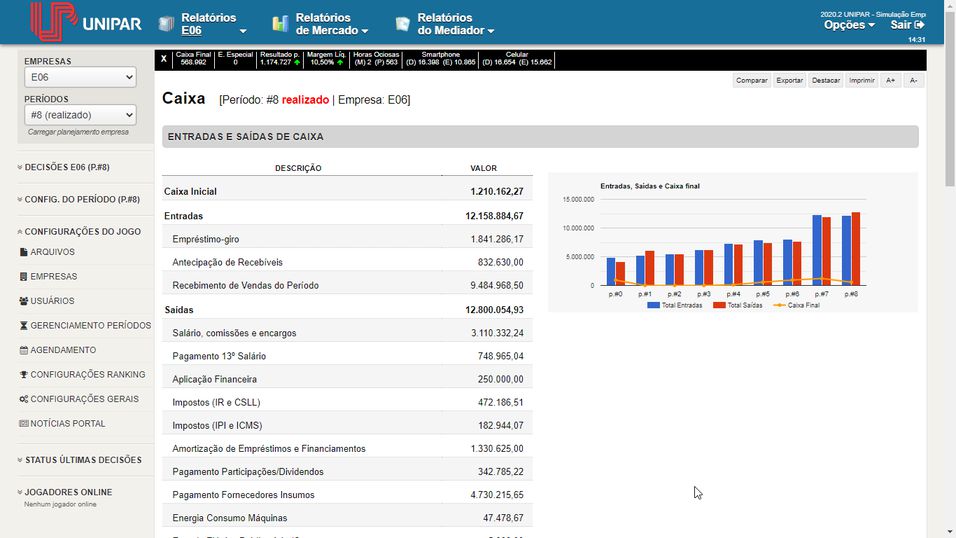The image size is (956, 538).
Task: Open Gerenciamento Períodos hourglass item
Action: pyautogui.click(x=90, y=326)
